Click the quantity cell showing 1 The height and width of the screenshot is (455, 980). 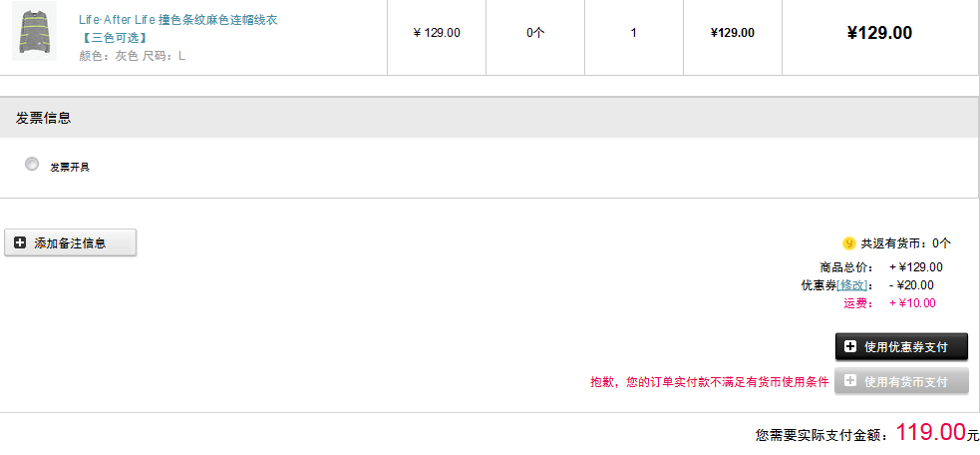point(634,33)
